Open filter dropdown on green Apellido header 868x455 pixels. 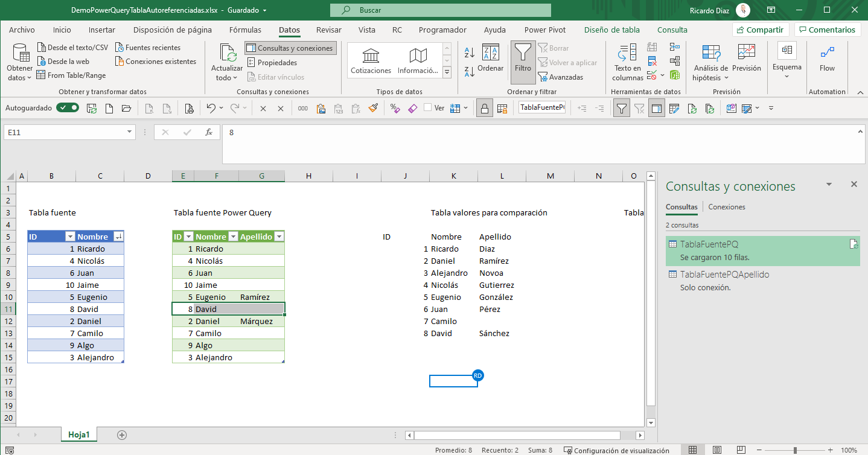tap(278, 237)
